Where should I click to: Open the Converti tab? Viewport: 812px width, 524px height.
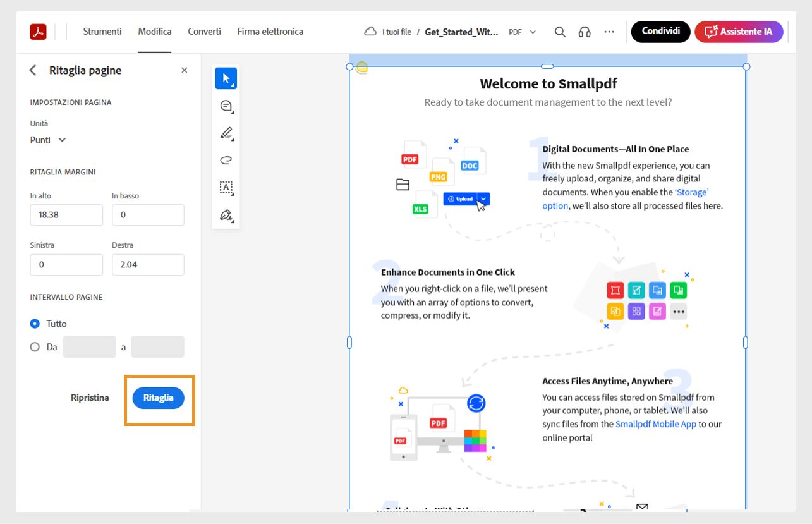pos(205,32)
